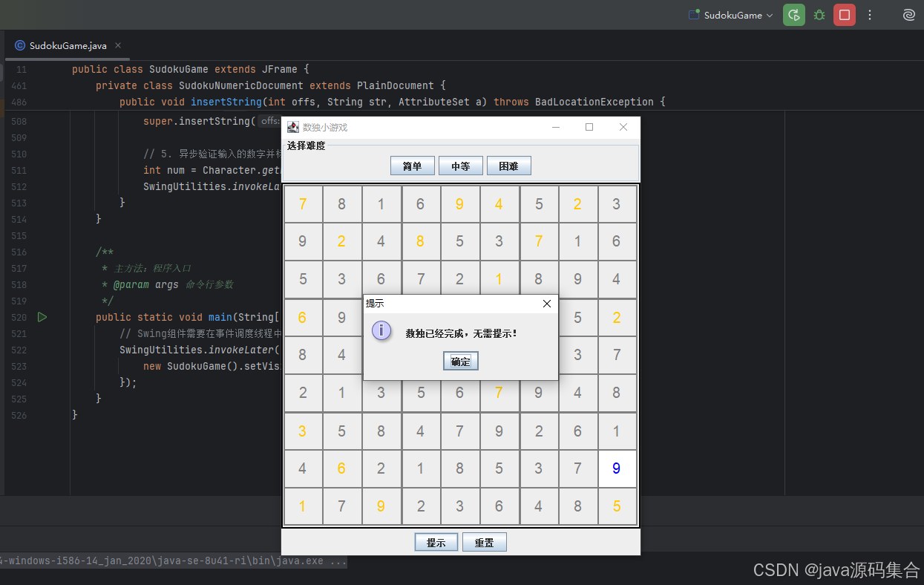
Task: Stop the running program with the red square
Action: coord(845,15)
